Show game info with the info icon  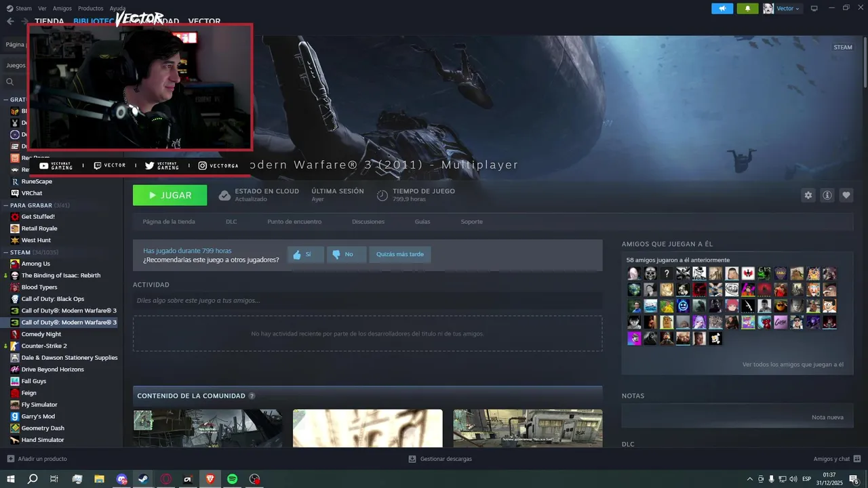pyautogui.click(x=827, y=195)
